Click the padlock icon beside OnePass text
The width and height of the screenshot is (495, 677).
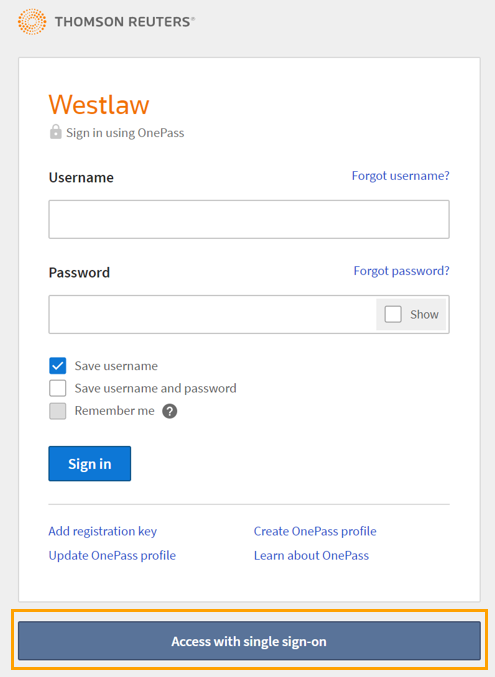point(56,132)
